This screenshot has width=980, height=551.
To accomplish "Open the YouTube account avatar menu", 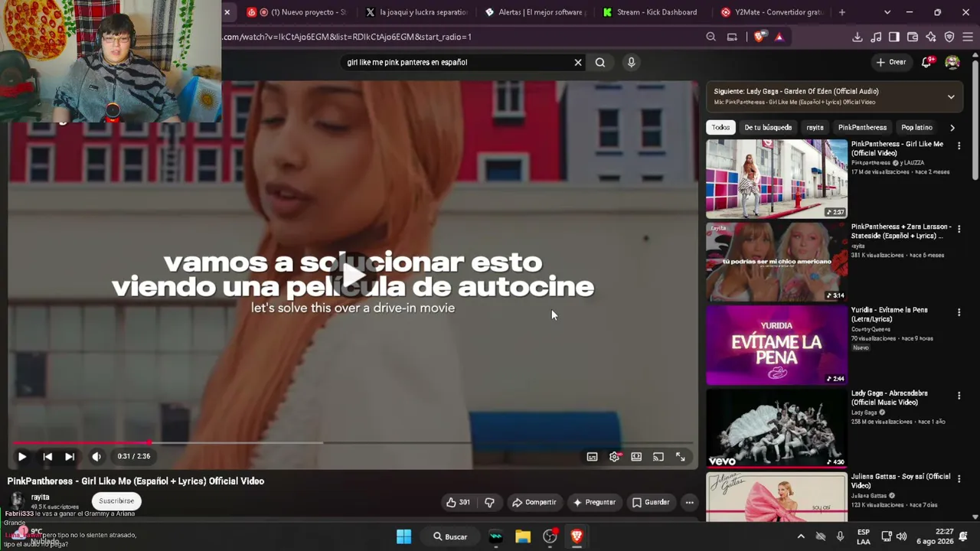I will pos(952,62).
